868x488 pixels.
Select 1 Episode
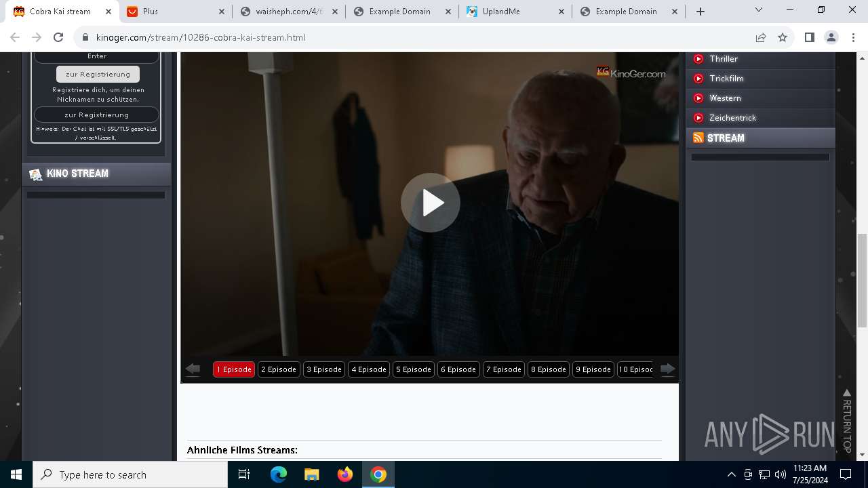[234, 369]
